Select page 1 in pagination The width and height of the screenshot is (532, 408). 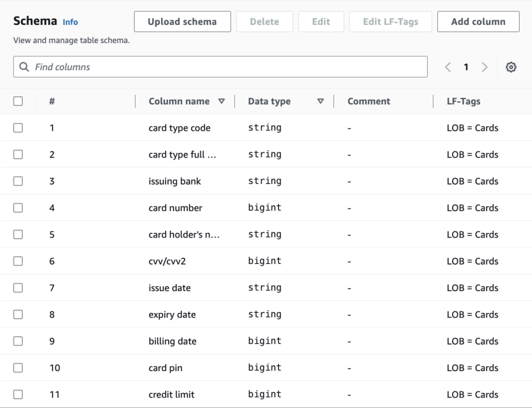[x=466, y=67]
